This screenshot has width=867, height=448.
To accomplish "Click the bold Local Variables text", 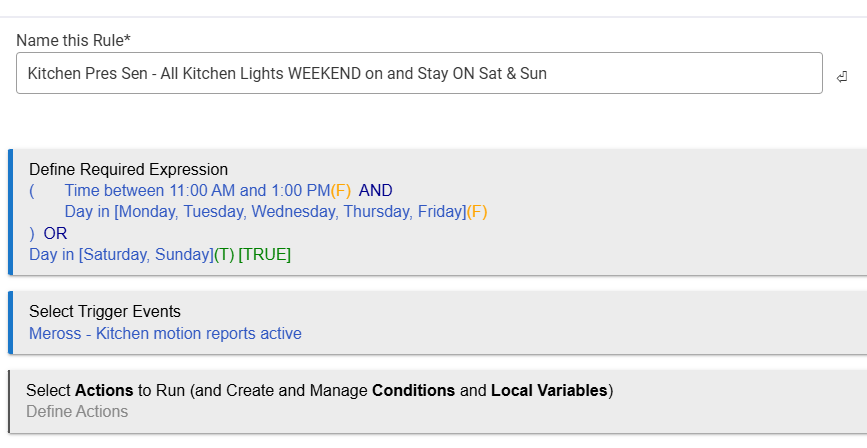I will click(549, 390).
